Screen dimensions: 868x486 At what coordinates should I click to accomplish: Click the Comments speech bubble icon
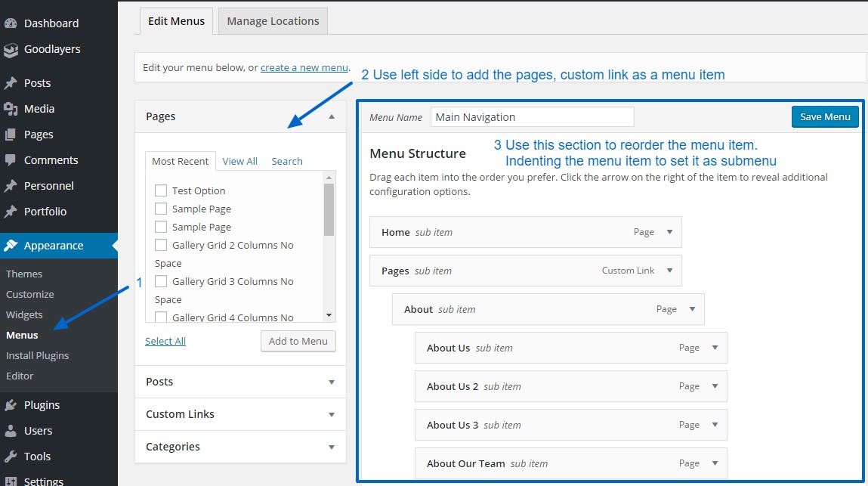tap(11, 160)
